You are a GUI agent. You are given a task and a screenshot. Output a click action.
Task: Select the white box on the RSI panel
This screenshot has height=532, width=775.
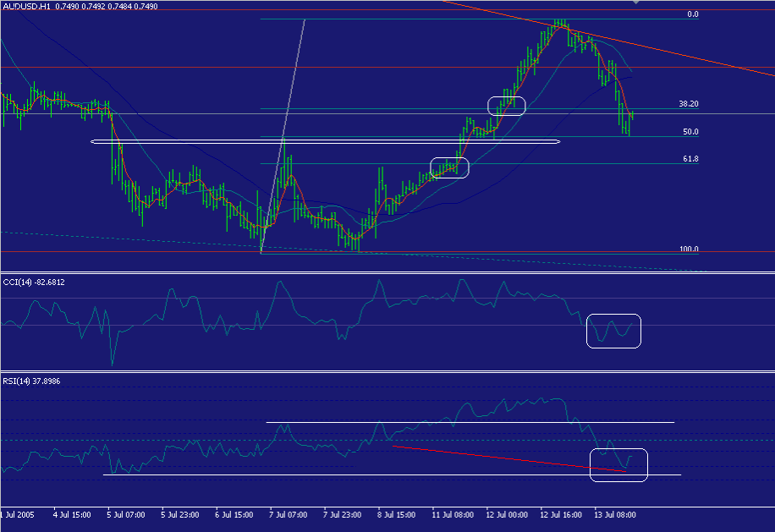tap(618, 464)
